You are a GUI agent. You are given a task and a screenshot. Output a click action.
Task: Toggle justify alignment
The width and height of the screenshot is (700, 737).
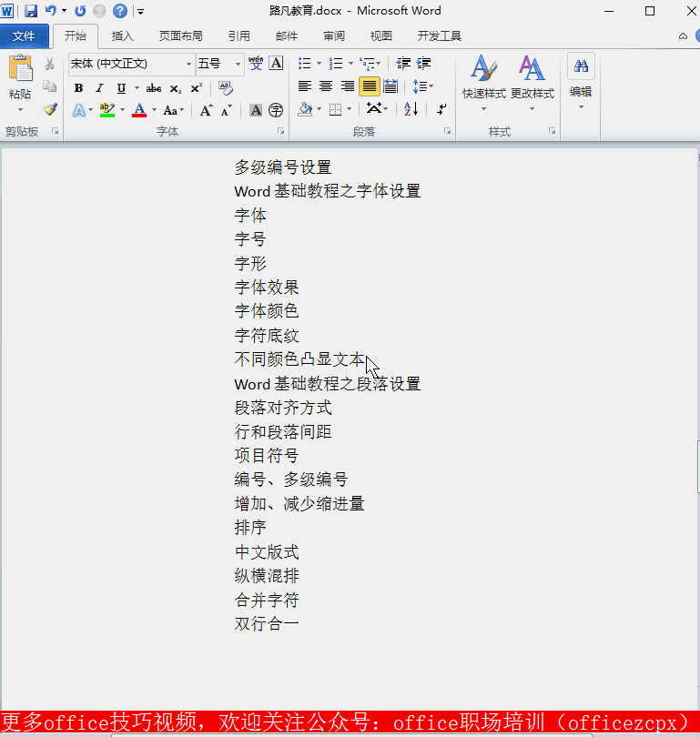click(x=370, y=86)
